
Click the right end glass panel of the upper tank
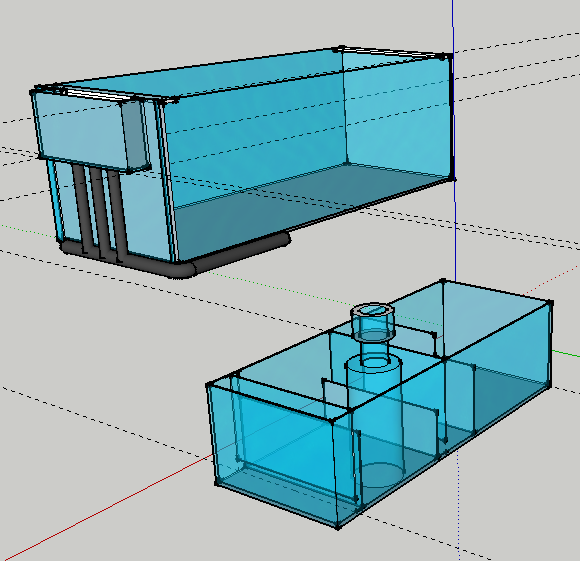pos(398,115)
